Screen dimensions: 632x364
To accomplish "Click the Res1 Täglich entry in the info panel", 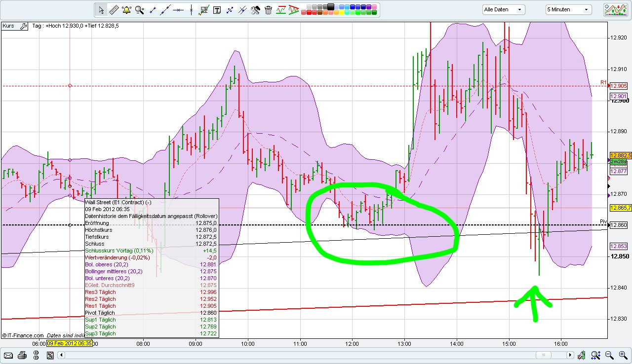I will click(100, 306).
